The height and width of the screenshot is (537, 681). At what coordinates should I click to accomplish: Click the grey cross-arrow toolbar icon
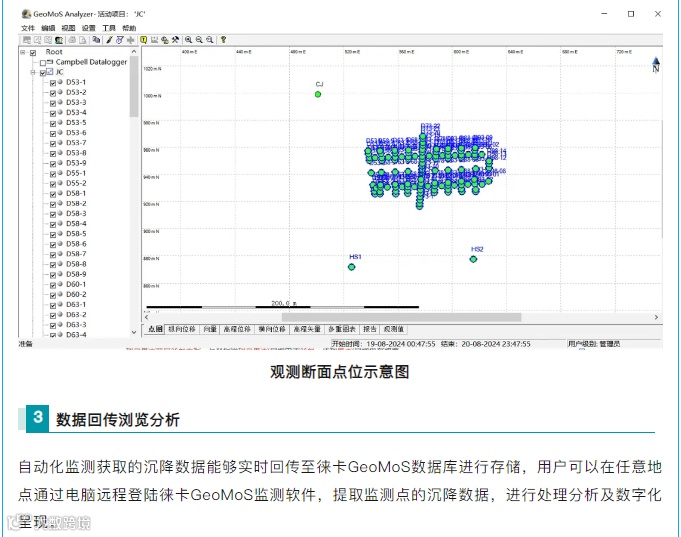click(x=130, y=40)
